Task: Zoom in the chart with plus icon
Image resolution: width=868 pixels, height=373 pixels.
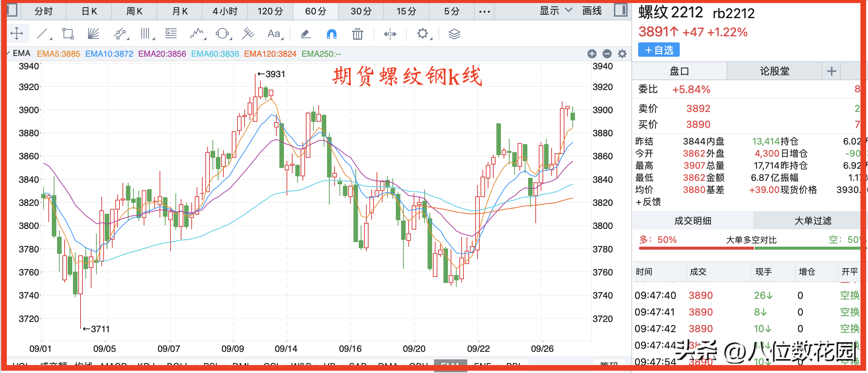Action: point(592,54)
